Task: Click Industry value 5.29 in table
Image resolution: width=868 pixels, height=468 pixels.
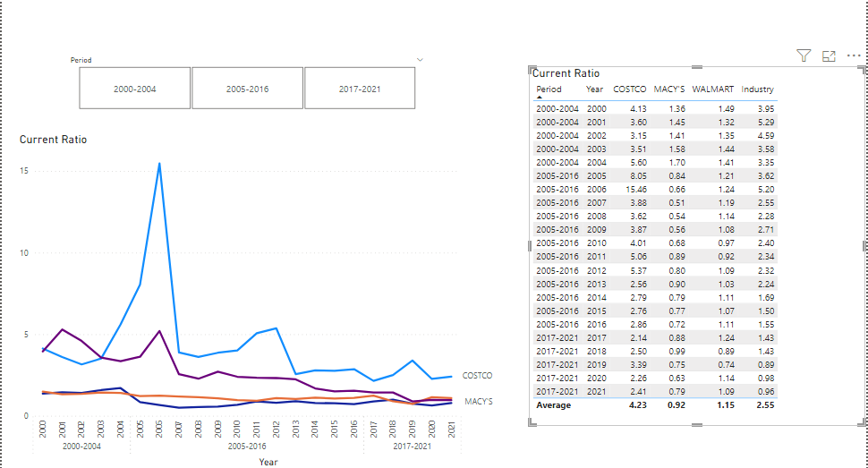Action: pyautogui.click(x=766, y=123)
